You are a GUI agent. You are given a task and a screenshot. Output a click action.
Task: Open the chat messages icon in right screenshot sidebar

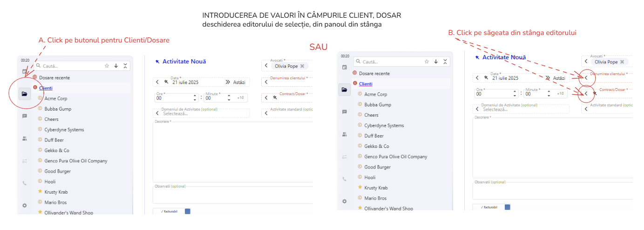click(x=345, y=112)
